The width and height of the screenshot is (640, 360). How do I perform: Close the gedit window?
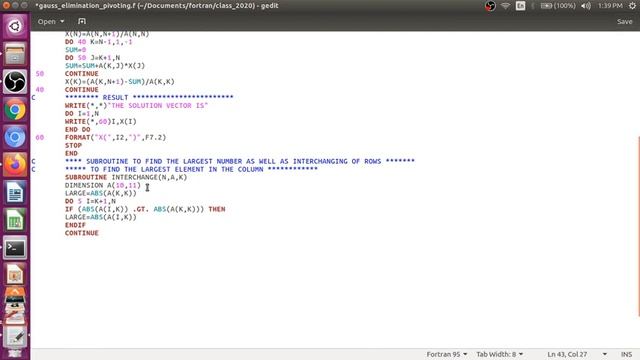tap(6, 5)
